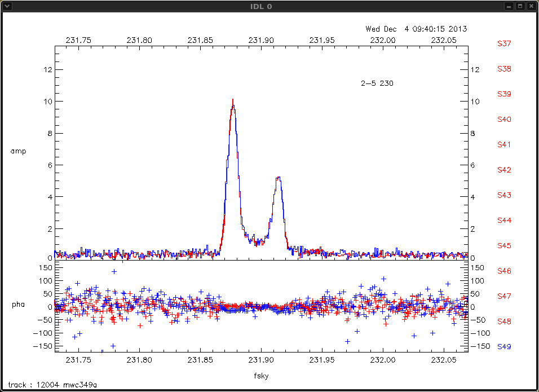Screen dimensions: 539x392
Task: Click the '2-5 230' baseline annotation
Action: (377, 83)
